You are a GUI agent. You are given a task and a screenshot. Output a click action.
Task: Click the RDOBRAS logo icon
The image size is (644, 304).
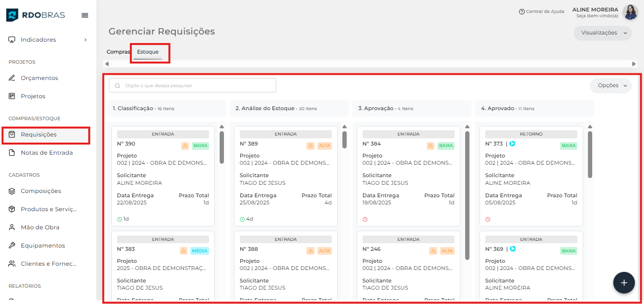tap(12, 15)
